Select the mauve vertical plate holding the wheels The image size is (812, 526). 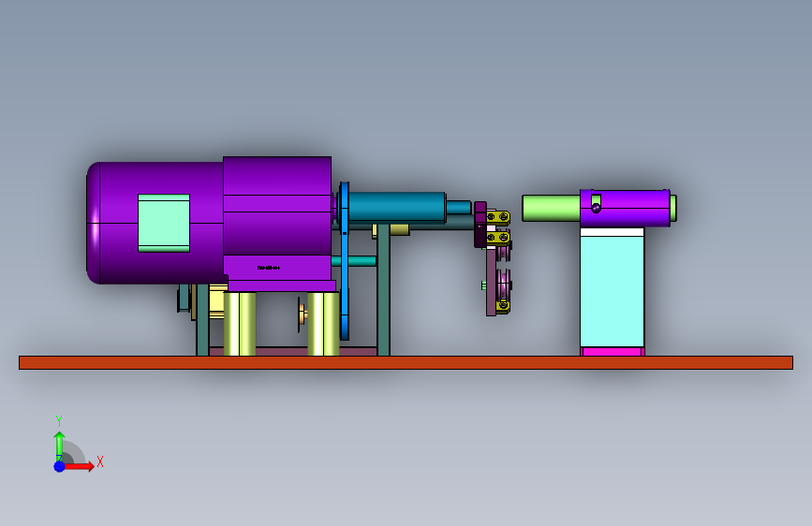point(491,282)
